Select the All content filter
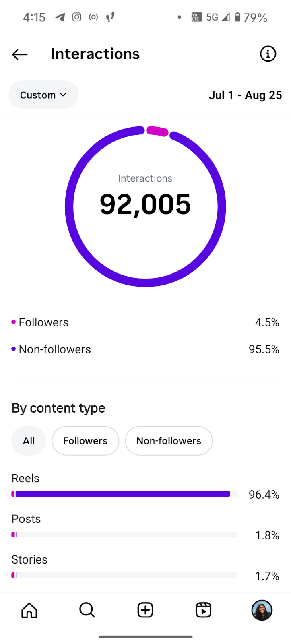Screen dimensions: 291x644 [x=29, y=441]
